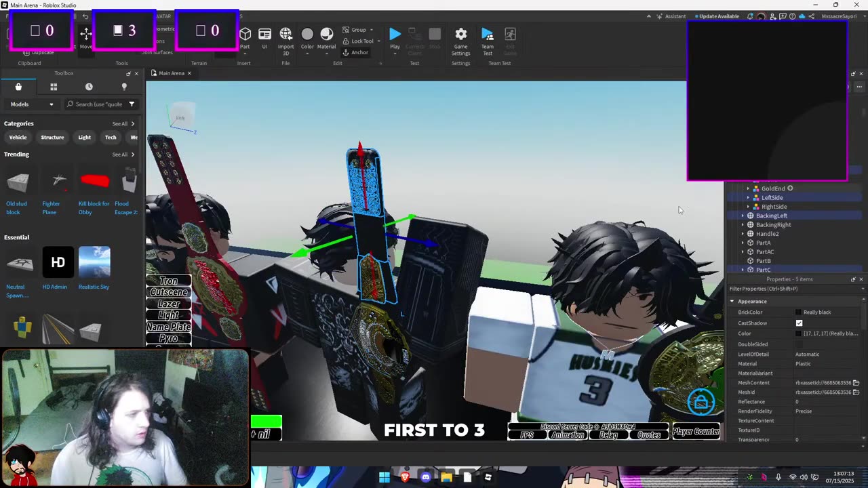Toggle the CastShadow checkbox
The image size is (868, 488).
tap(799, 323)
